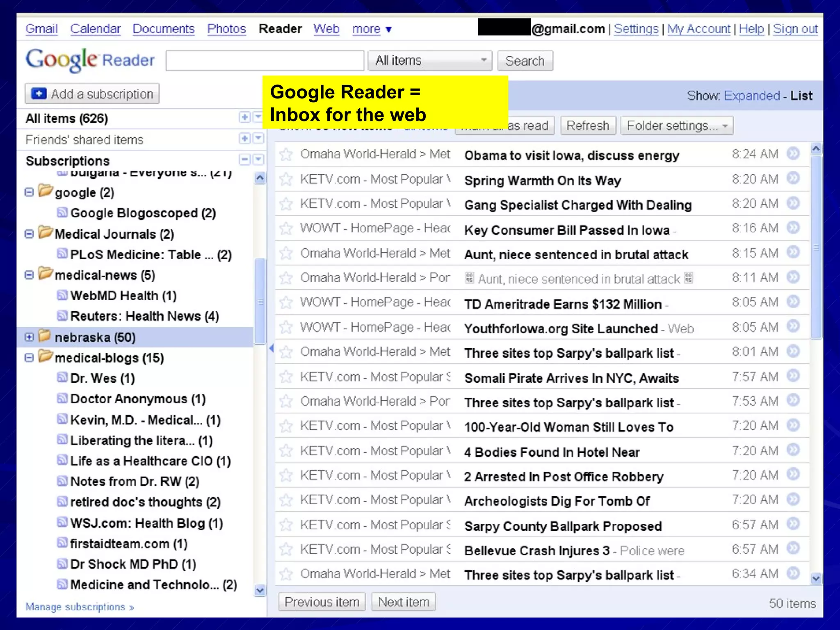This screenshot has width=840, height=630.
Task: Click Sign out
Action: (x=795, y=29)
